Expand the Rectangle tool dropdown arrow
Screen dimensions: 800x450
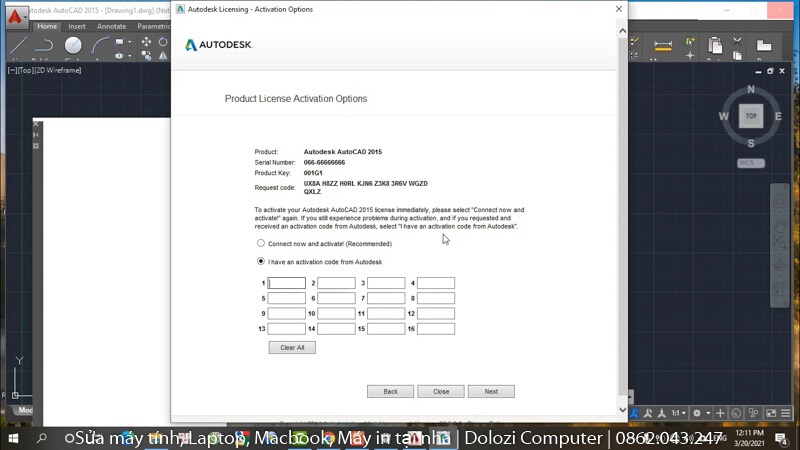(x=130, y=42)
